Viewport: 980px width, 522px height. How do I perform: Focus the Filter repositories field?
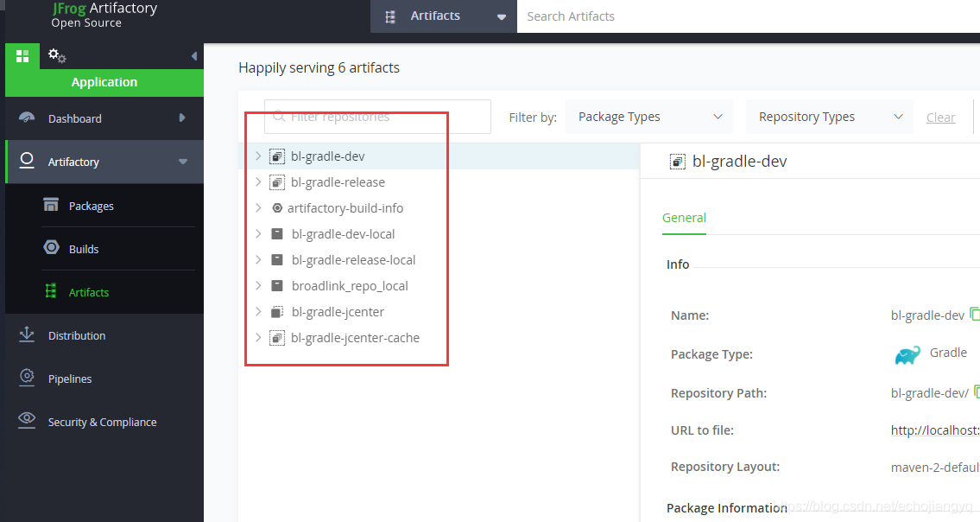(x=377, y=117)
